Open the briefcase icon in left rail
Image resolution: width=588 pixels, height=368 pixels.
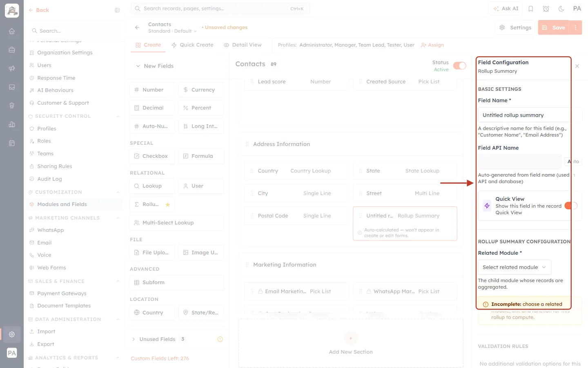pos(12,50)
